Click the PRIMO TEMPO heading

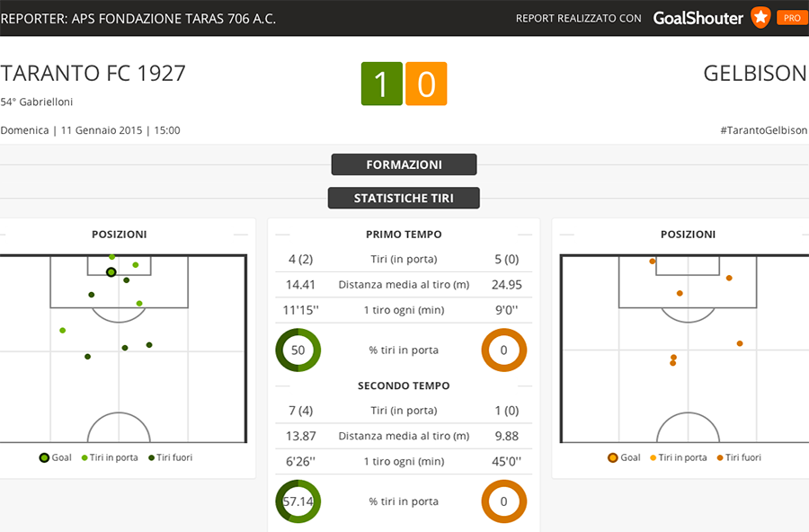(404, 235)
